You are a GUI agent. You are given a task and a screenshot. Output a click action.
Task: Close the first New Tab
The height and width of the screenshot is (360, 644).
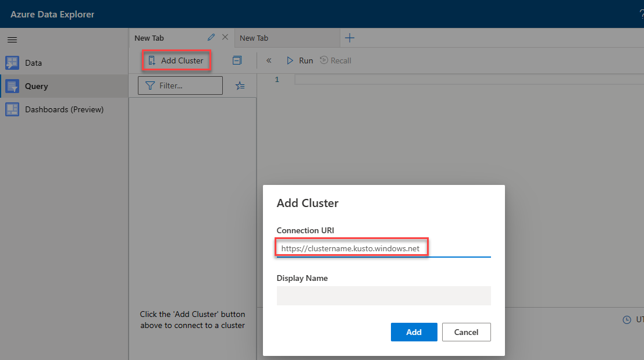[225, 37]
